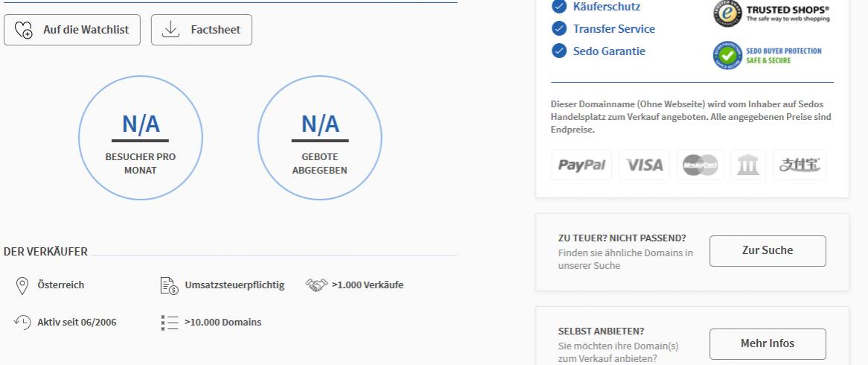868x365 pixels.
Task: Click the Gebote abgegeben circle
Action: pyautogui.click(x=320, y=138)
